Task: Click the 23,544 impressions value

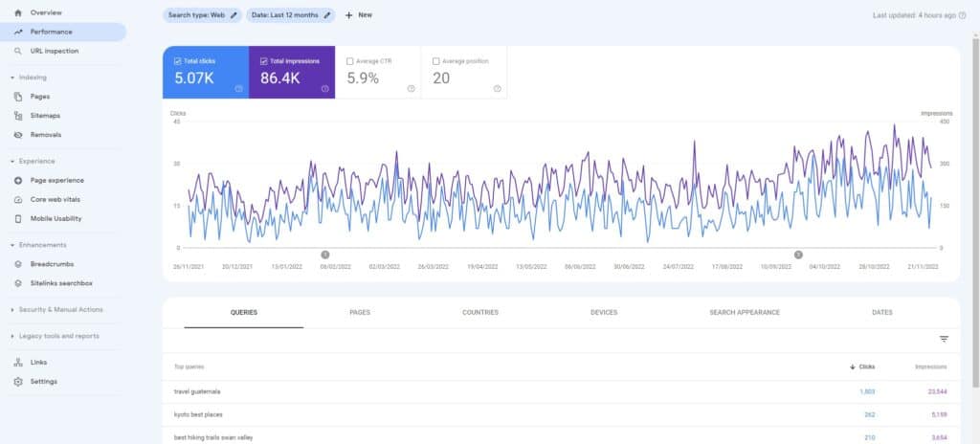Action: 937,392
